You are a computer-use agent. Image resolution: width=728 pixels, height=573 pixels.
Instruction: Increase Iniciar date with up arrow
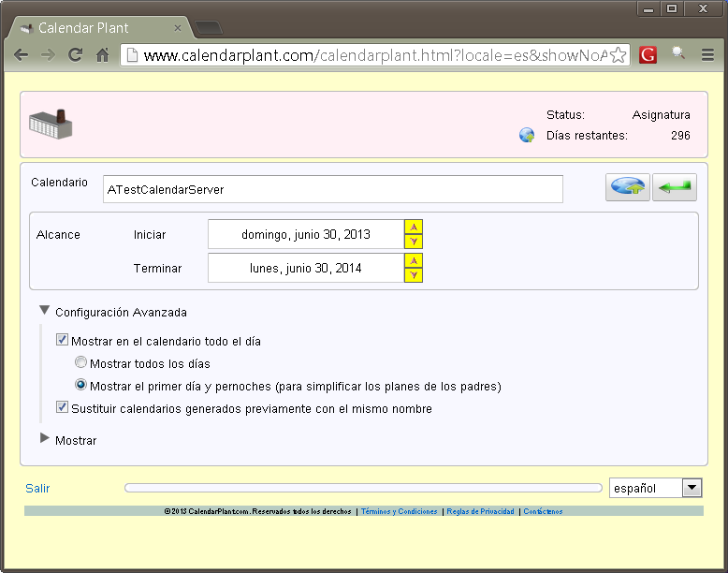click(414, 227)
